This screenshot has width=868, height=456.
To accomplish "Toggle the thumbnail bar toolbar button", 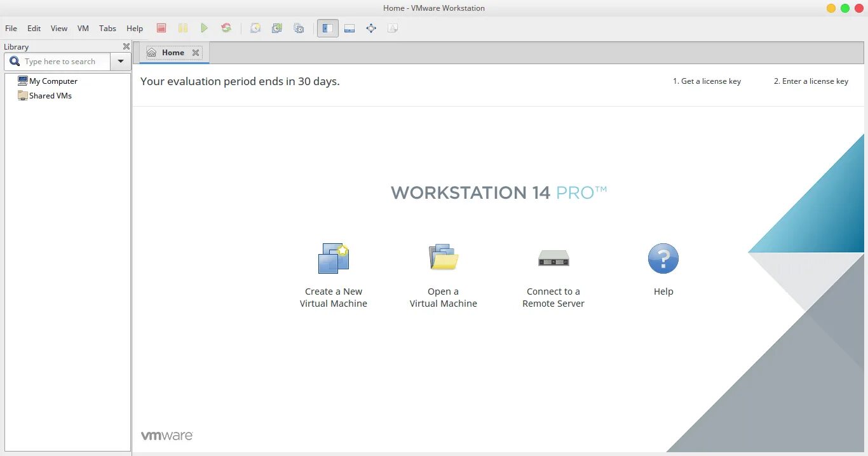I will click(349, 28).
